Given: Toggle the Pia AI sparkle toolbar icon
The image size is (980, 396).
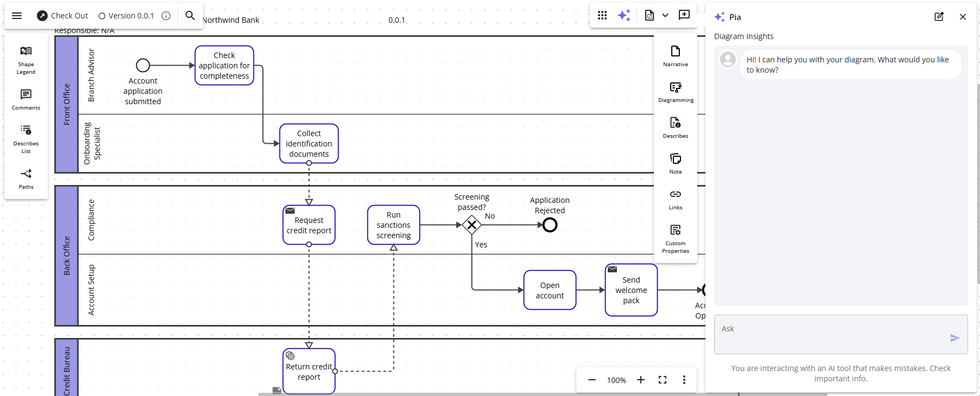Looking at the screenshot, I should (624, 15).
